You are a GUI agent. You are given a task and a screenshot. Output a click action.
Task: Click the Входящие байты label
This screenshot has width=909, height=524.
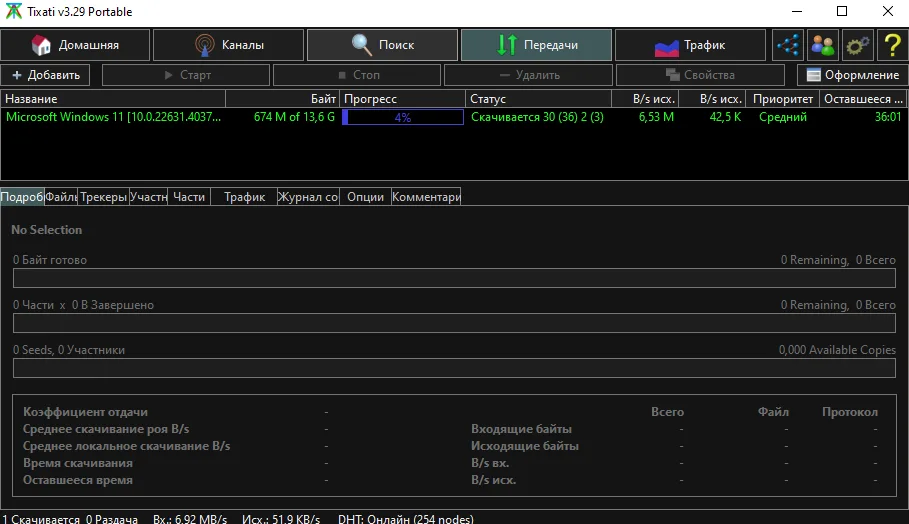point(521,429)
